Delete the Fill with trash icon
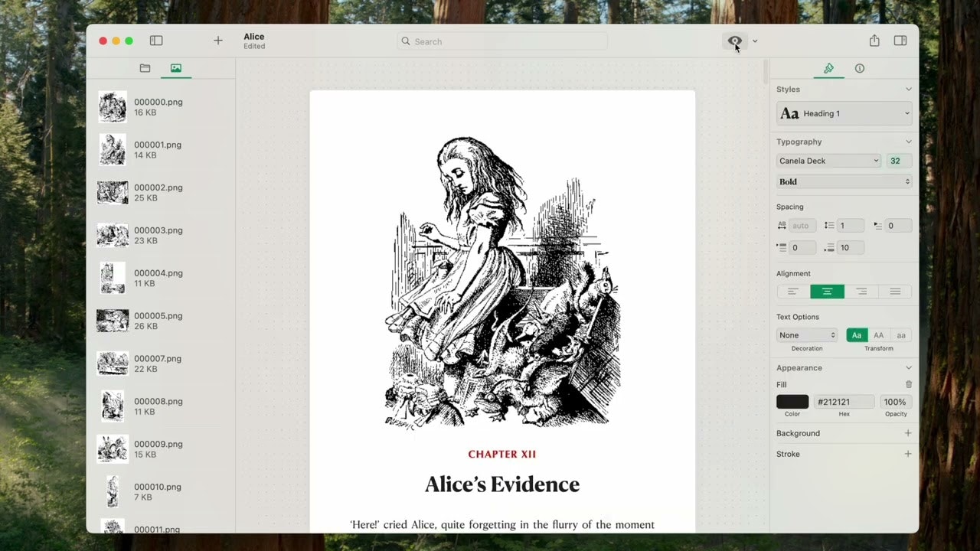This screenshot has width=980, height=551. [909, 385]
